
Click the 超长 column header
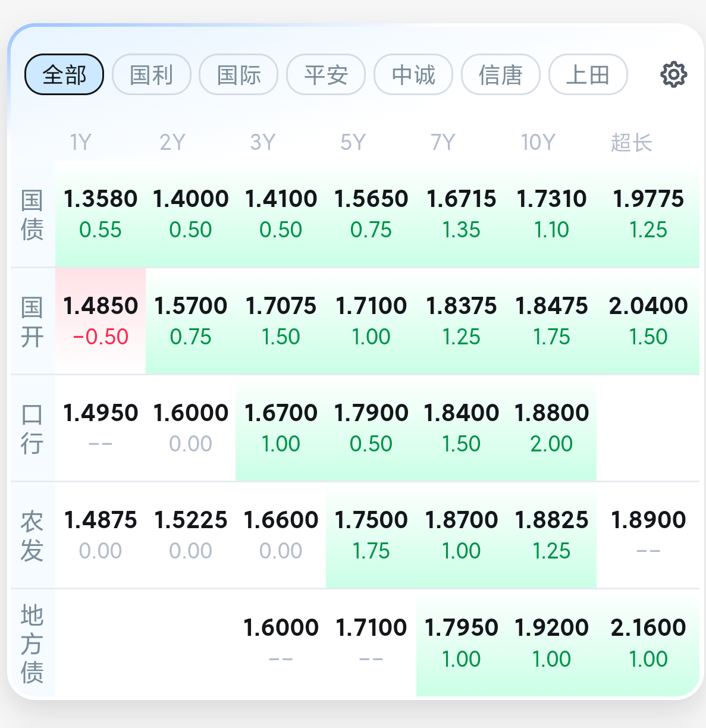[631, 143]
